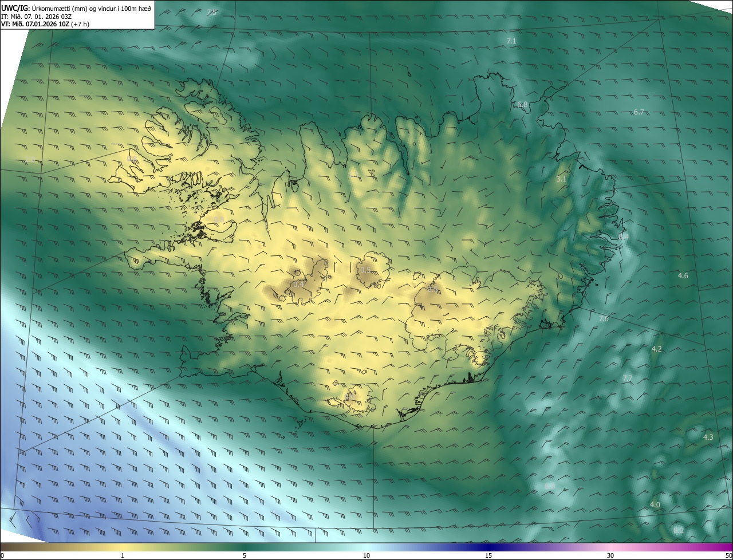Click the precipitation value 3.1 on the map
This screenshot has height=560, width=733.
[561, 179]
